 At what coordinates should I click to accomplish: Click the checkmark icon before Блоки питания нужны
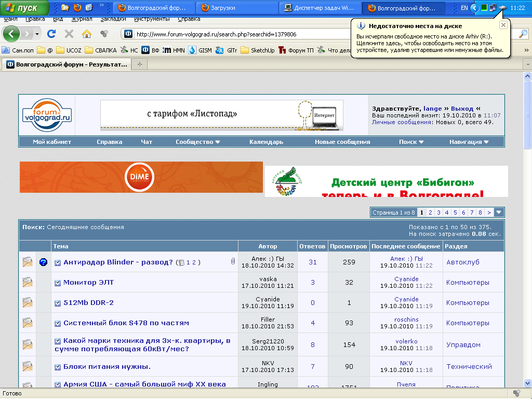(x=58, y=367)
